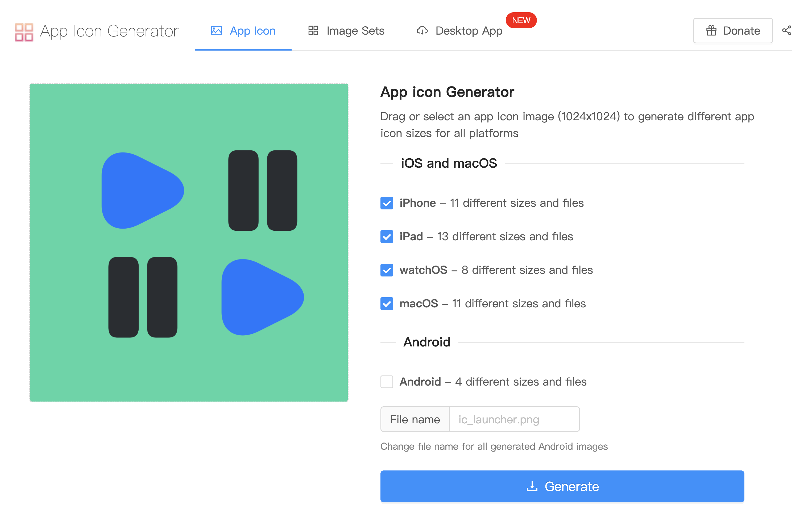This screenshot has width=812, height=529.
Task: Uncheck the iPad checkbox
Action: (387, 237)
